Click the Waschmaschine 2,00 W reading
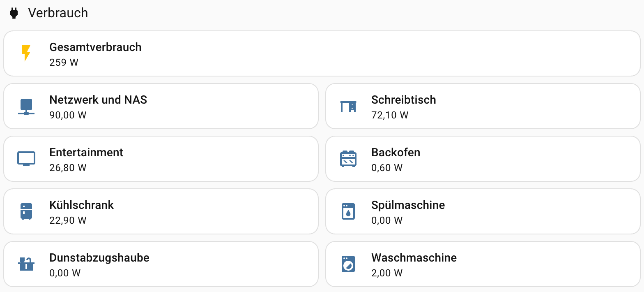The height and width of the screenshot is (292, 644). [387, 273]
